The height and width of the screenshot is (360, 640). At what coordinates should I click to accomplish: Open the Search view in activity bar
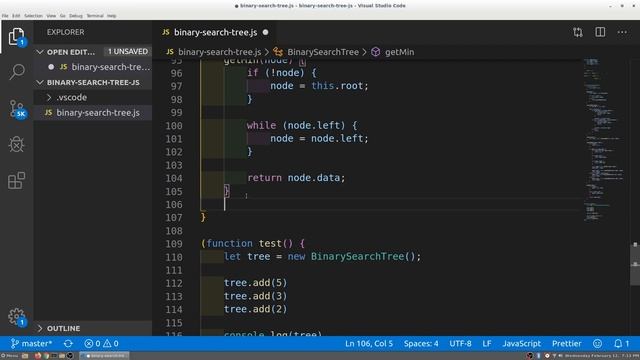pos(16,72)
